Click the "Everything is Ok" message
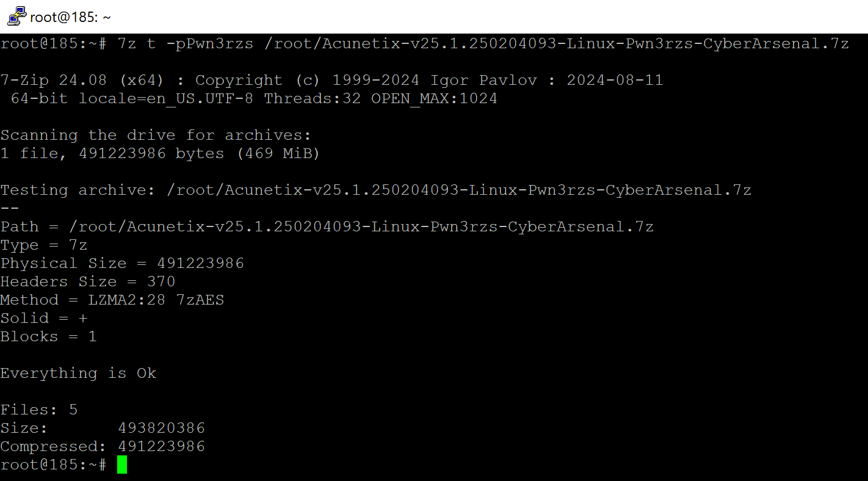 78,374
